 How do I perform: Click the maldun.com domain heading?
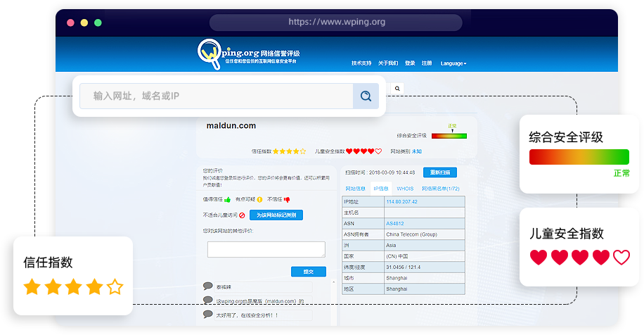click(x=231, y=126)
